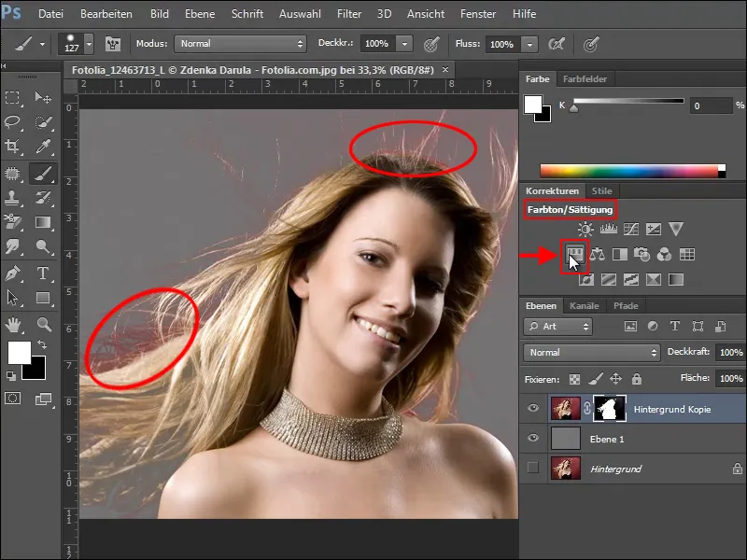Select the Smudge tool
Screen dimensions: 747x560
12,246
